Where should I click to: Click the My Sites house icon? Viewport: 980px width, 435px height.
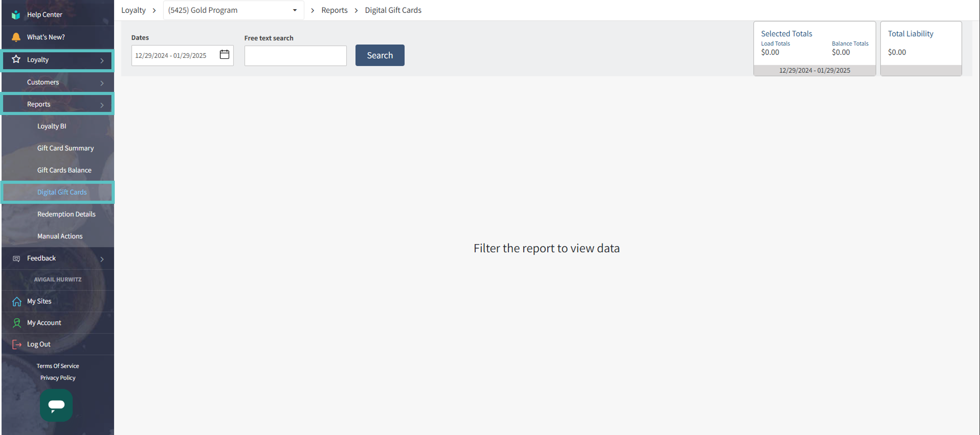coord(17,301)
